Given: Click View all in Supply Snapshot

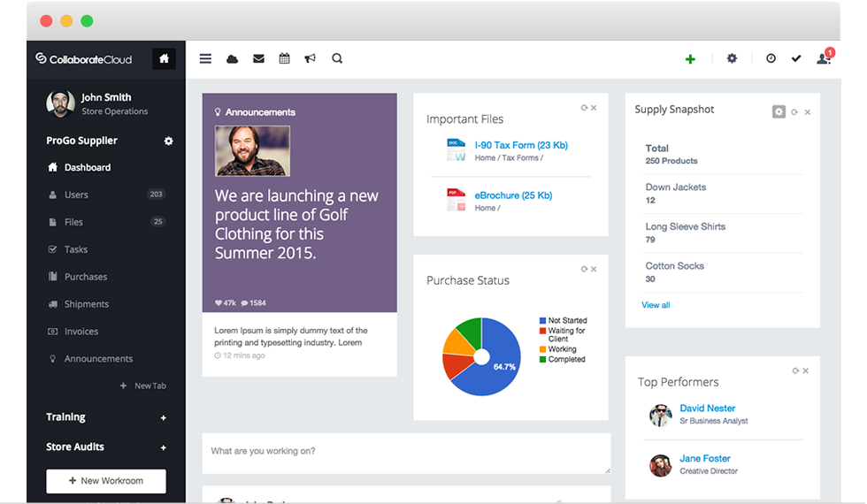Looking at the screenshot, I should [656, 305].
